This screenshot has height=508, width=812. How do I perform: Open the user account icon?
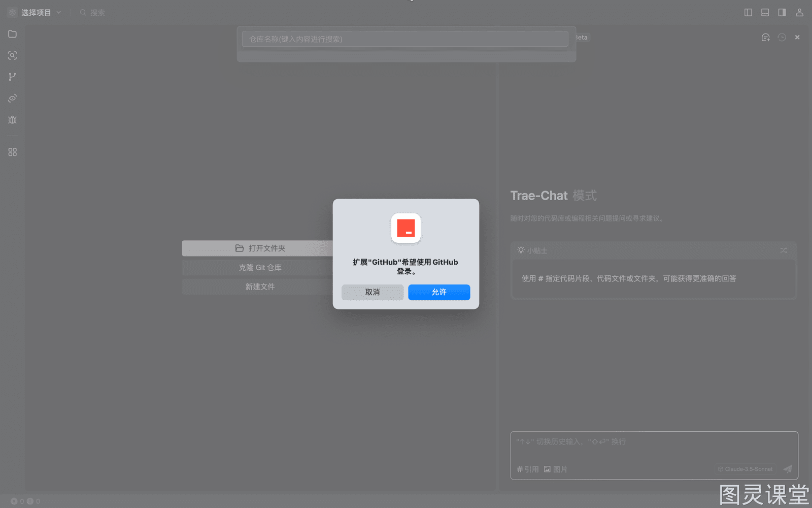799,13
